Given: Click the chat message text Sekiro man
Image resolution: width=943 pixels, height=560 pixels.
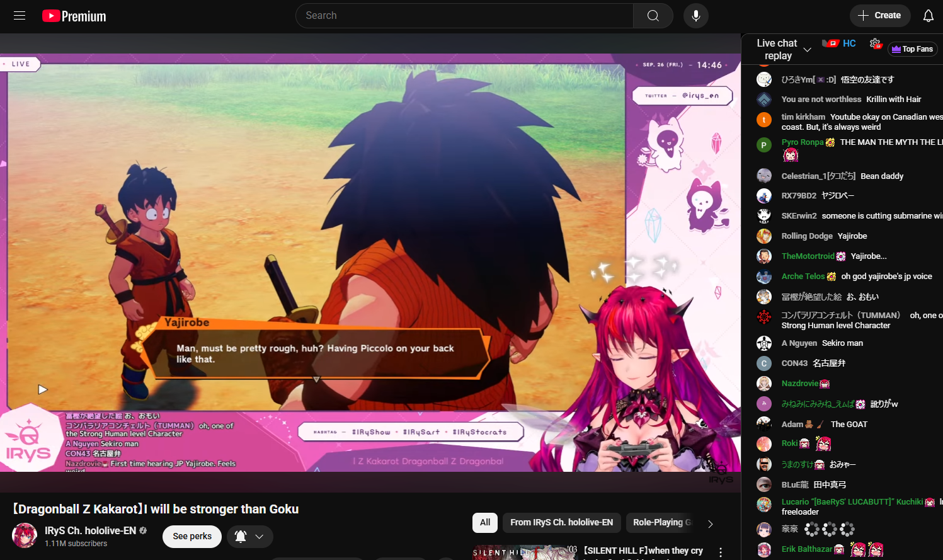Looking at the screenshot, I should (x=842, y=343).
